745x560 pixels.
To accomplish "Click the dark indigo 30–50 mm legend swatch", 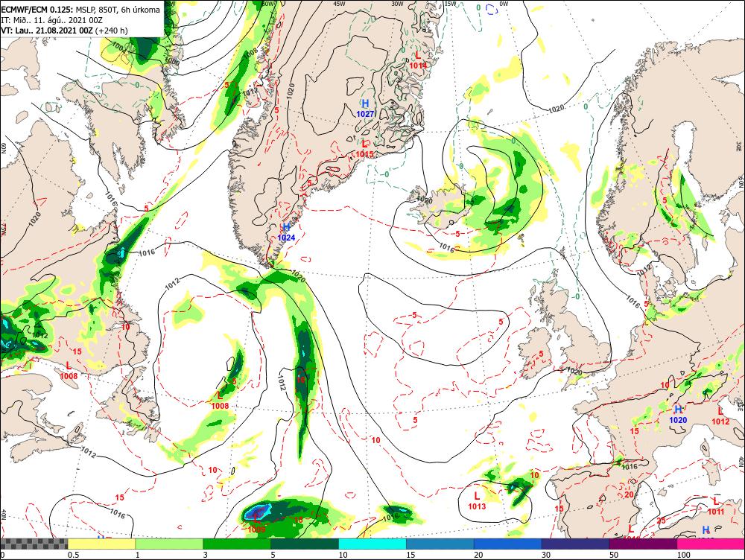I will coord(575,544).
